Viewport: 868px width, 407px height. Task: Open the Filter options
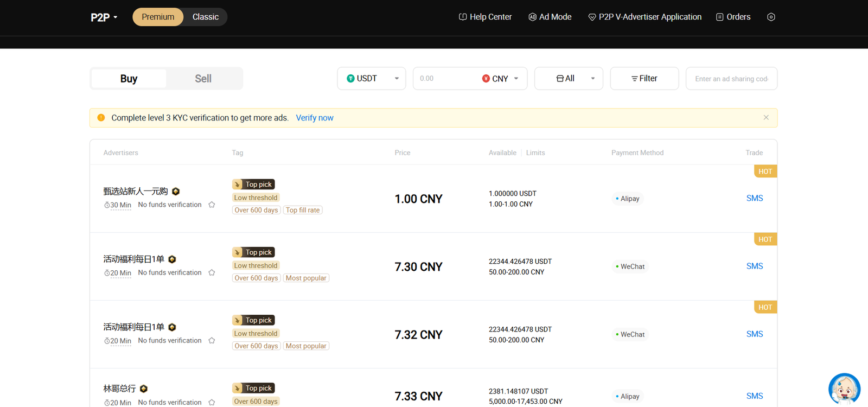coord(644,79)
